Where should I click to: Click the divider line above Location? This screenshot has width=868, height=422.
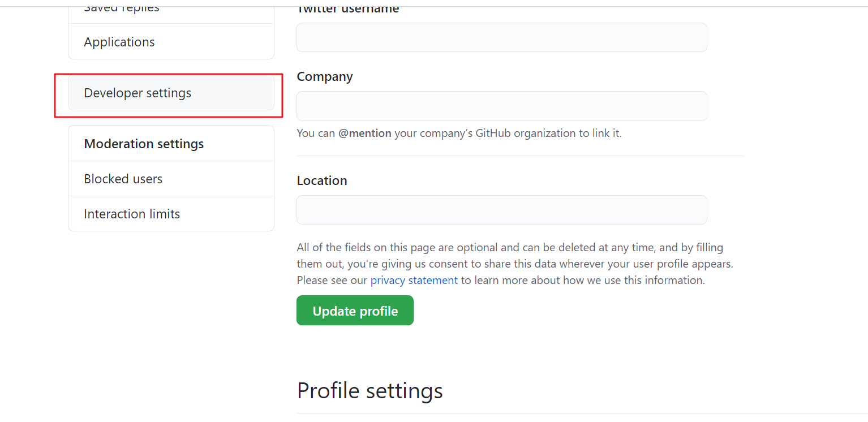click(520, 156)
